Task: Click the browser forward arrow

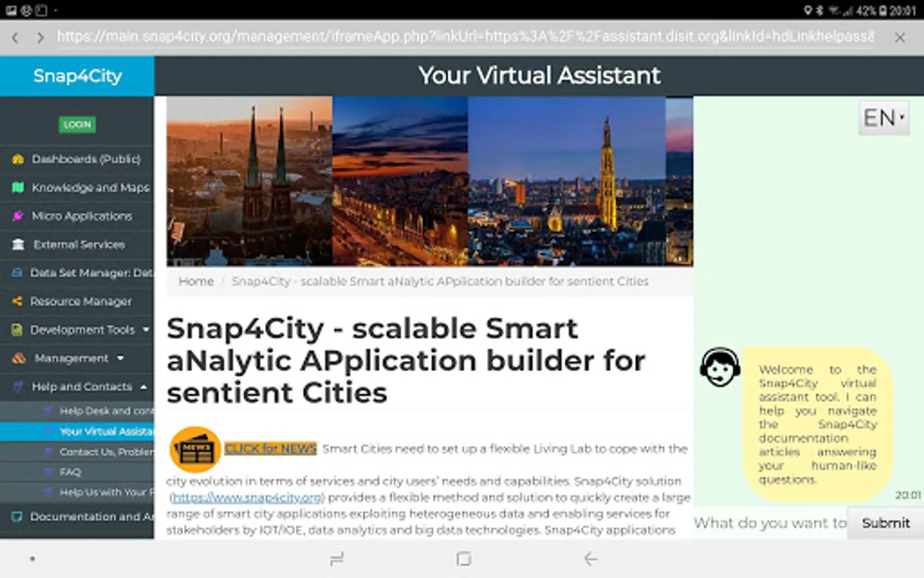Action: pos(40,38)
